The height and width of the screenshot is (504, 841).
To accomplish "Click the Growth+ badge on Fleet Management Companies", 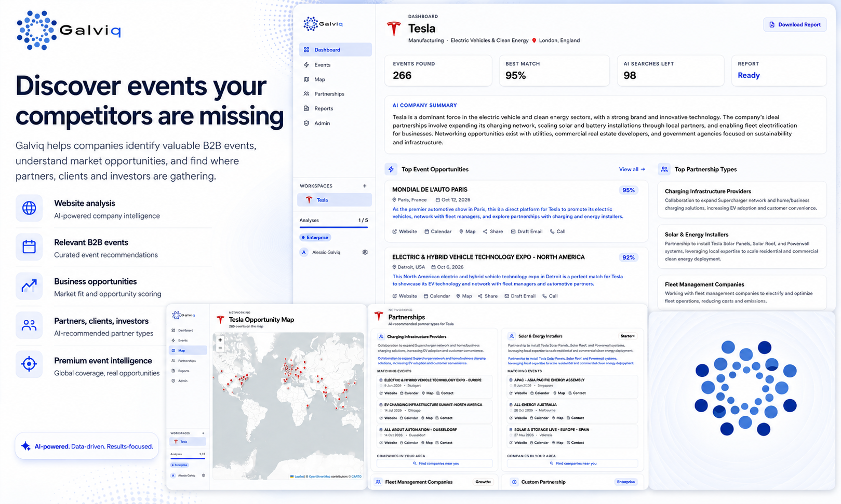I will pyautogui.click(x=483, y=482).
